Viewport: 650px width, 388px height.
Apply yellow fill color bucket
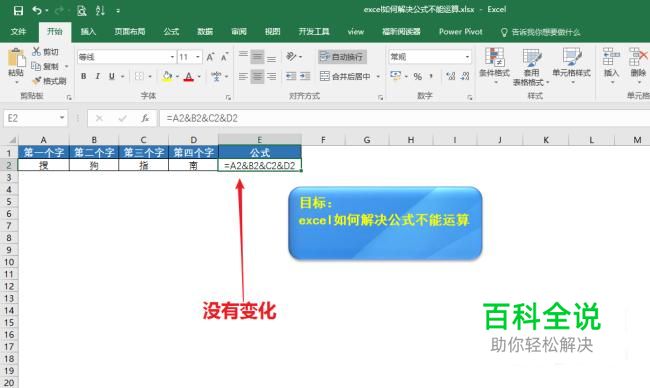tap(167, 76)
